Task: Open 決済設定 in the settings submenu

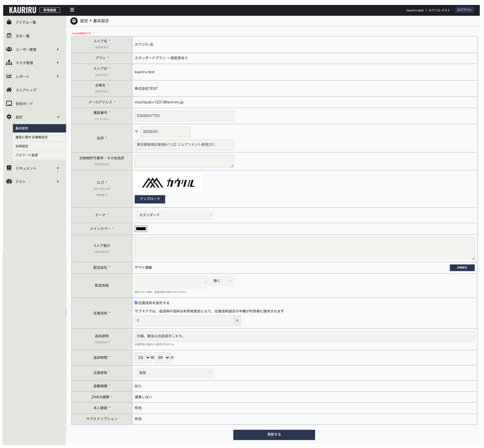Action: click(x=22, y=146)
